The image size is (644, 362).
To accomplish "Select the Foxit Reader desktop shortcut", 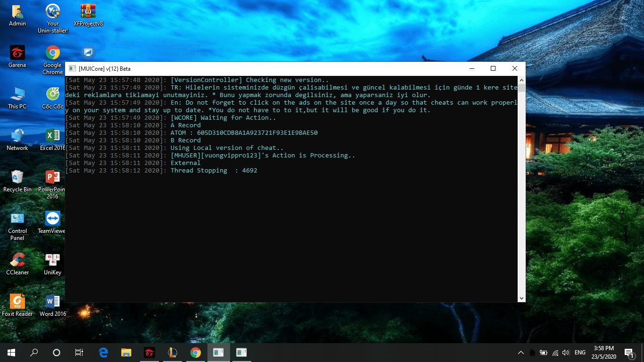I will 17,305.
